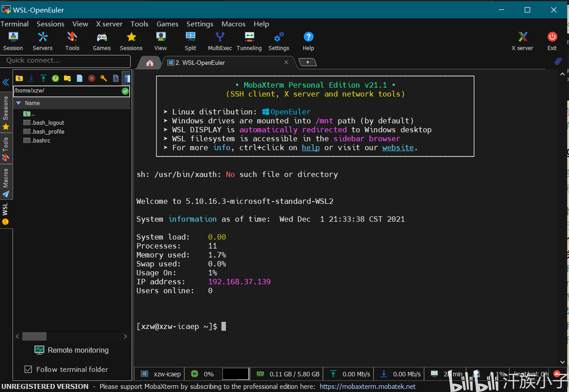Collapse sidebar with double chevron arrow
The image size is (569, 392).
(x=6, y=82)
